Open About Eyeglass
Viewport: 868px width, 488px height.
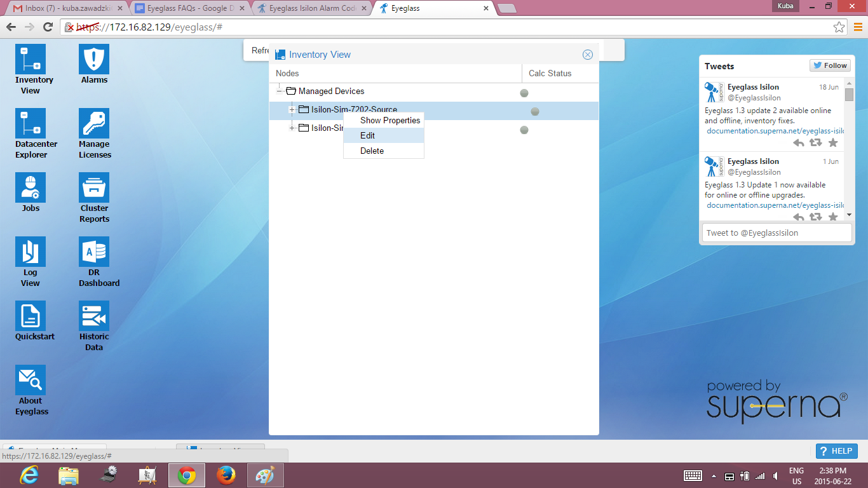tap(31, 380)
